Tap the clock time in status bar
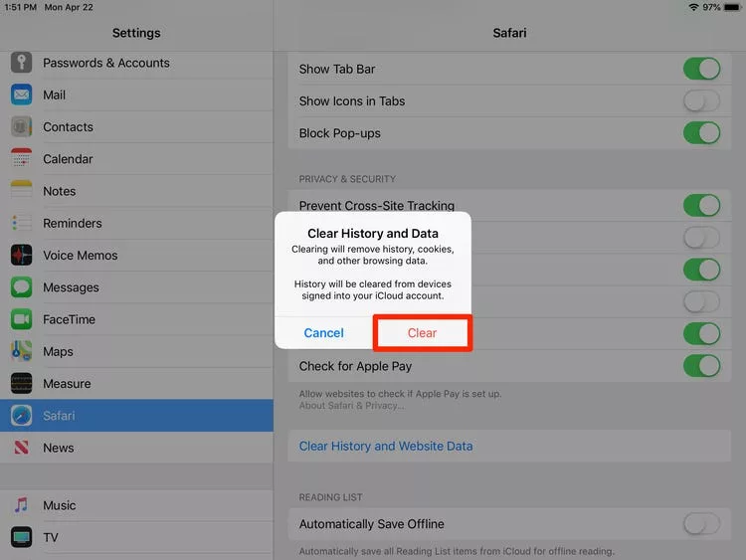This screenshot has width=746, height=560. 21,7
